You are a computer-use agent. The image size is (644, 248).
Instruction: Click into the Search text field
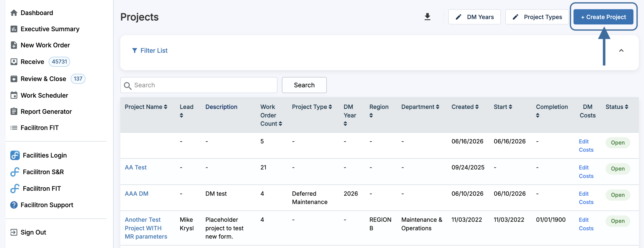click(199, 85)
